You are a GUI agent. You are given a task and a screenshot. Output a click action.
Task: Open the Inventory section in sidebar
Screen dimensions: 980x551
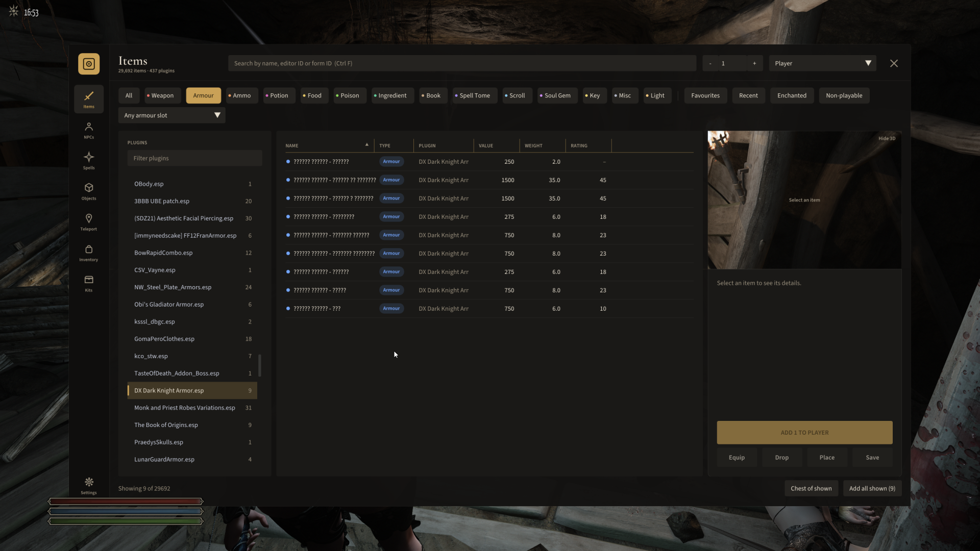coord(89,253)
